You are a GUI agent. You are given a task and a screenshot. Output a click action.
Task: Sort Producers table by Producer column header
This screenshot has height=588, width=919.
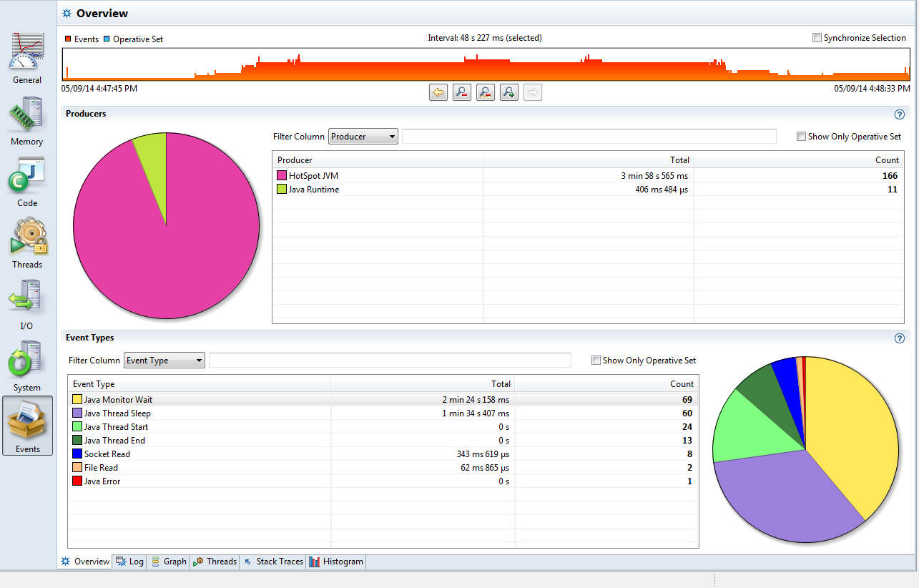(x=378, y=160)
